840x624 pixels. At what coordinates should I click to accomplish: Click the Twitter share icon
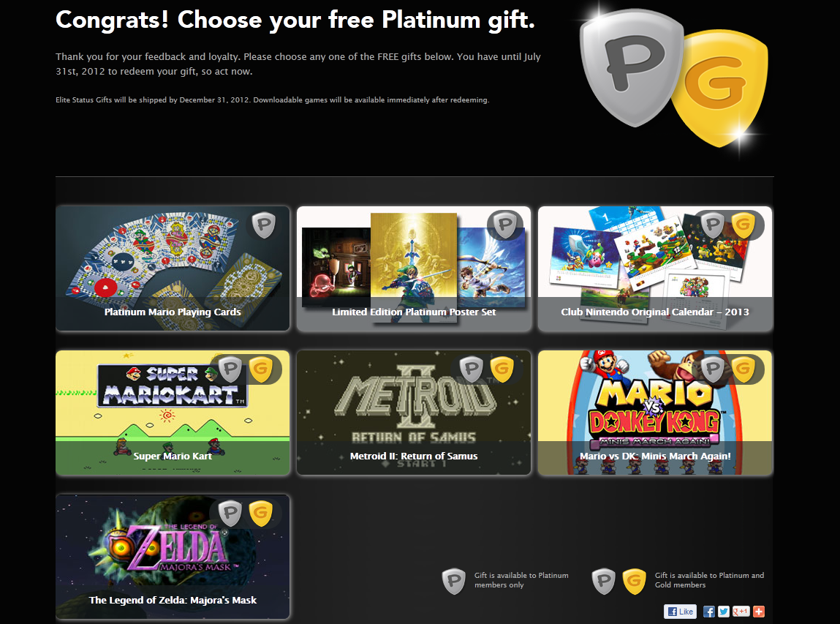click(724, 612)
